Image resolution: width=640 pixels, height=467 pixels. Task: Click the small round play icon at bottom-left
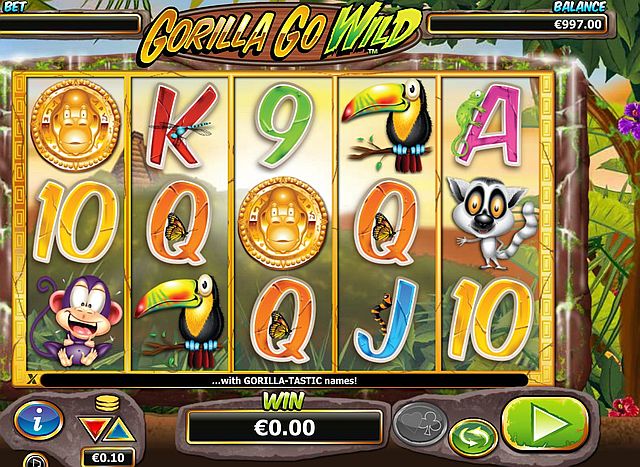(x=35, y=460)
